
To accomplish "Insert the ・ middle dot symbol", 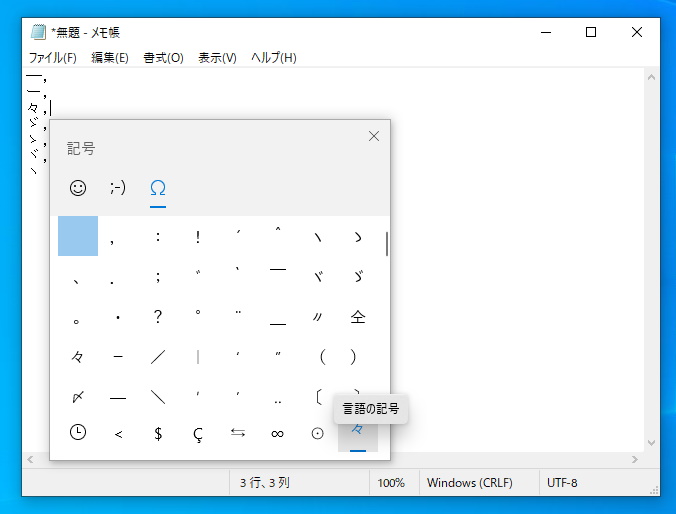I will [x=118, y=316].
